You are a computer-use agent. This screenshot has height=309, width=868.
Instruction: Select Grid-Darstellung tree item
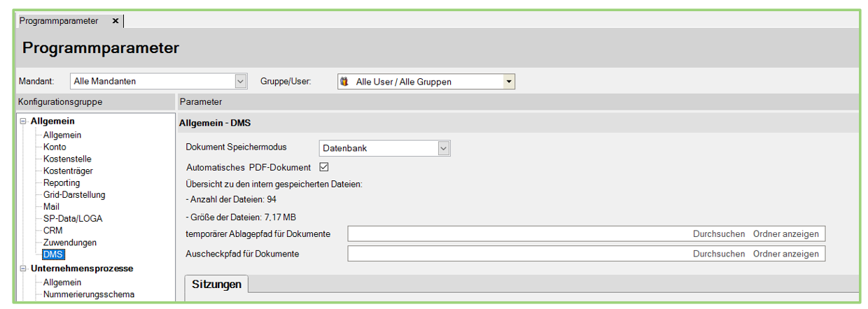click(74, 195)
